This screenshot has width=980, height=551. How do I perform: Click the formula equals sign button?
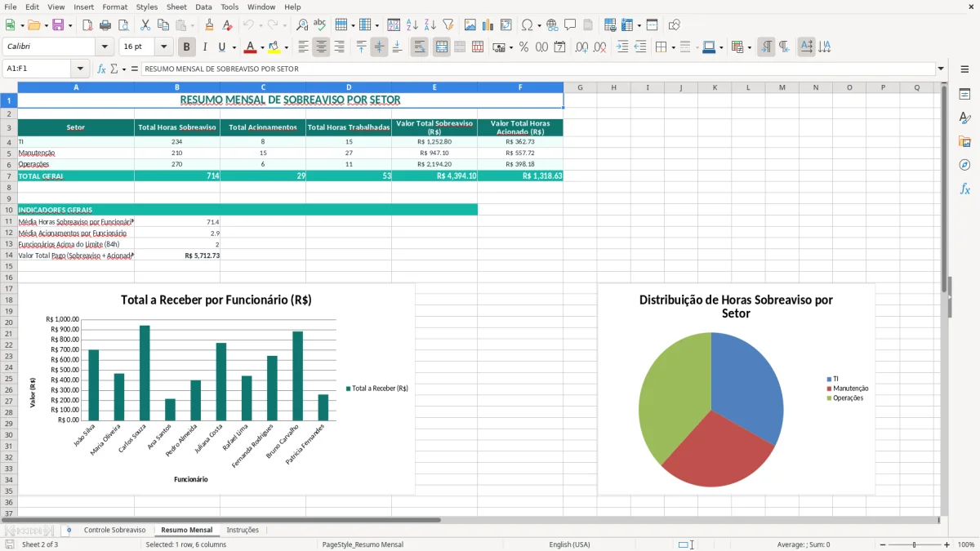135,69
